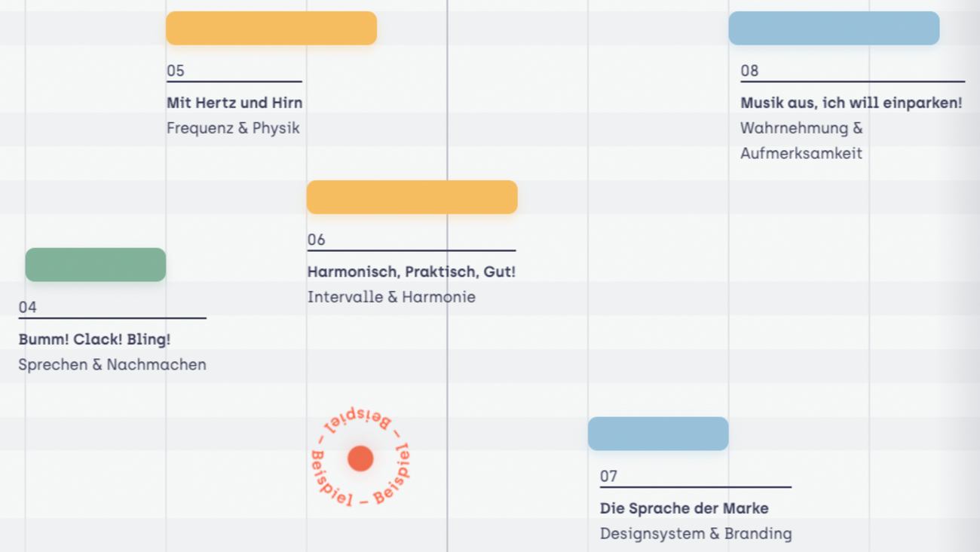
Task: Click the blue bar above number 08
Action: click(x=834, y=28)
